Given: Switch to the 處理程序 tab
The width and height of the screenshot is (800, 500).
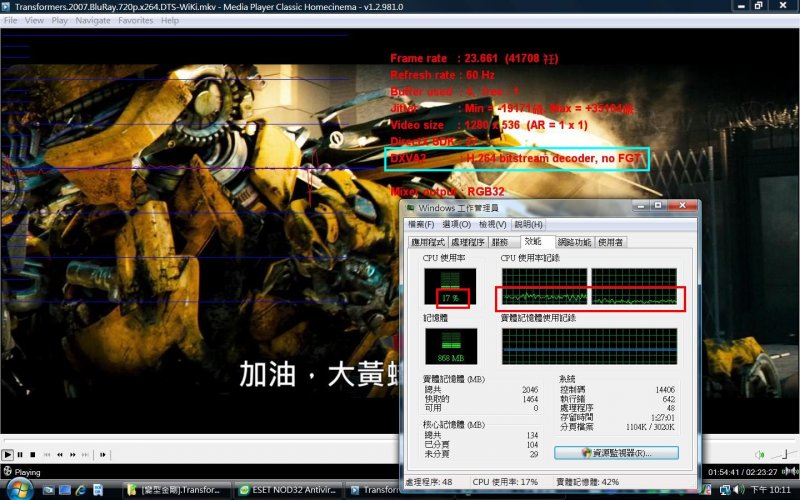Looking at the screenshot, I should (x=467, y=242).
